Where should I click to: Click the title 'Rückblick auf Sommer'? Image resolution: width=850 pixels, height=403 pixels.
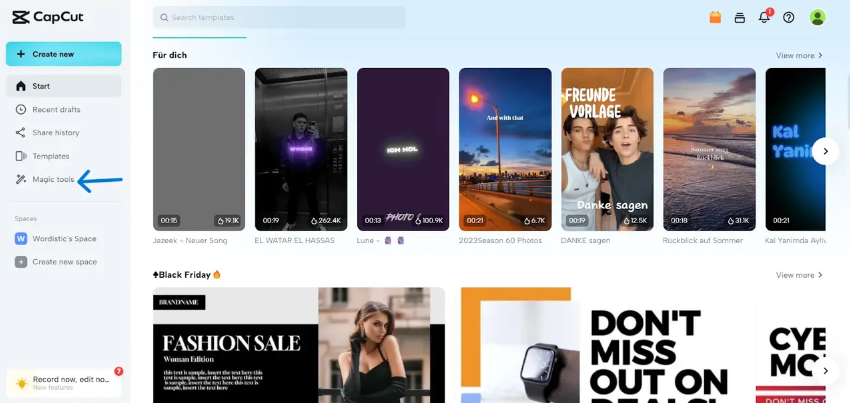point(703,240)
